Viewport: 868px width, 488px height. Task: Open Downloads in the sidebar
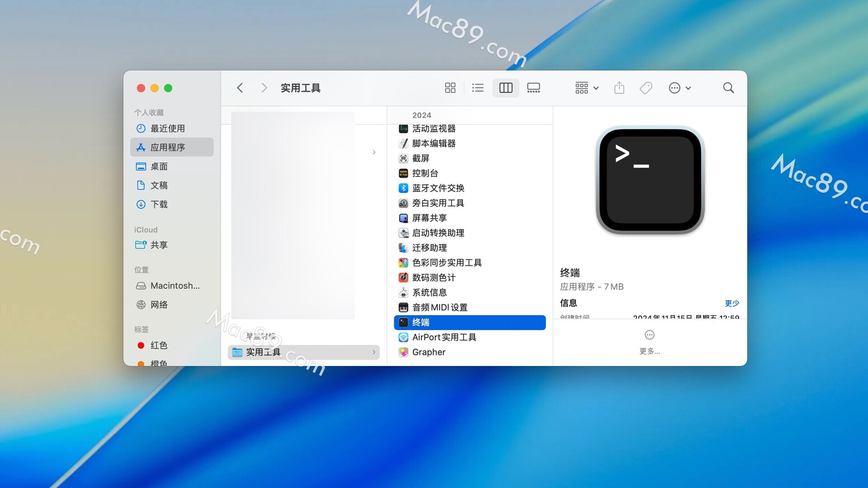click(159, 204)
